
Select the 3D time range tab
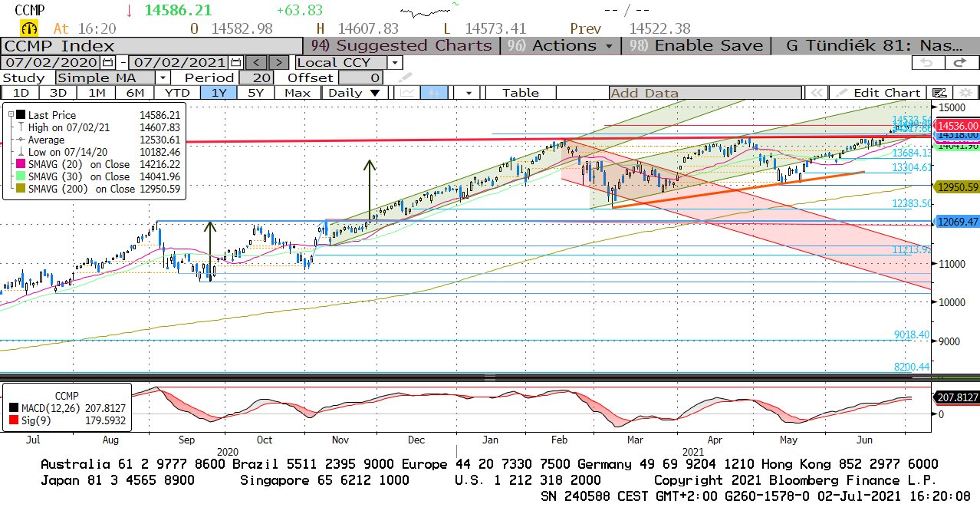[58, 93]
